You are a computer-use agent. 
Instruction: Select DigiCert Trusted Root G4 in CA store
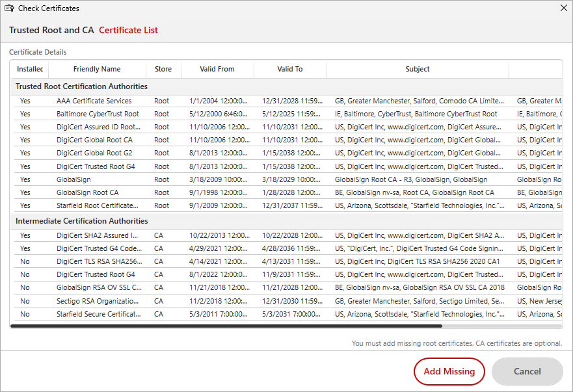pos(288,275)
